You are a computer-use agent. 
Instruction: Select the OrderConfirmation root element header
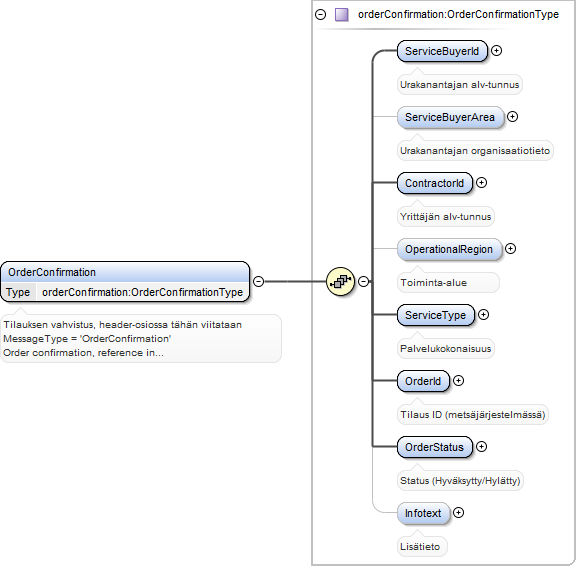[x=125, y=272]
